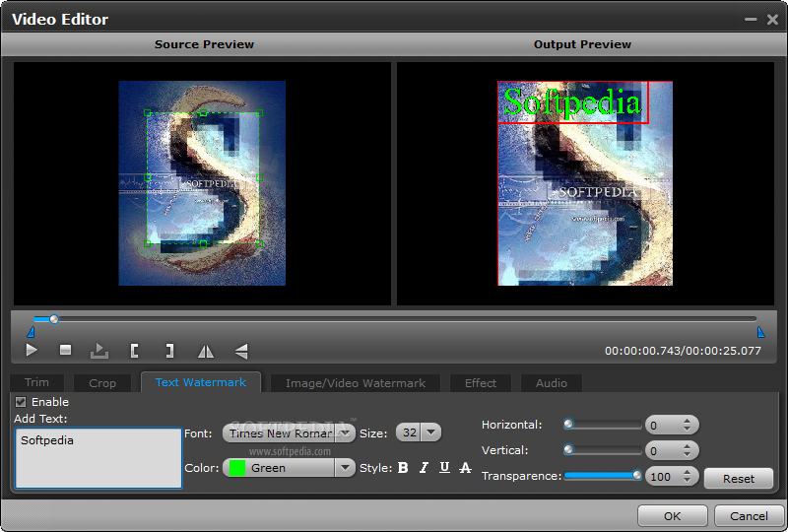This screenshot has width=788, height=532.
Task: Click the Vertical position slider handle
Action: [568, 449]
